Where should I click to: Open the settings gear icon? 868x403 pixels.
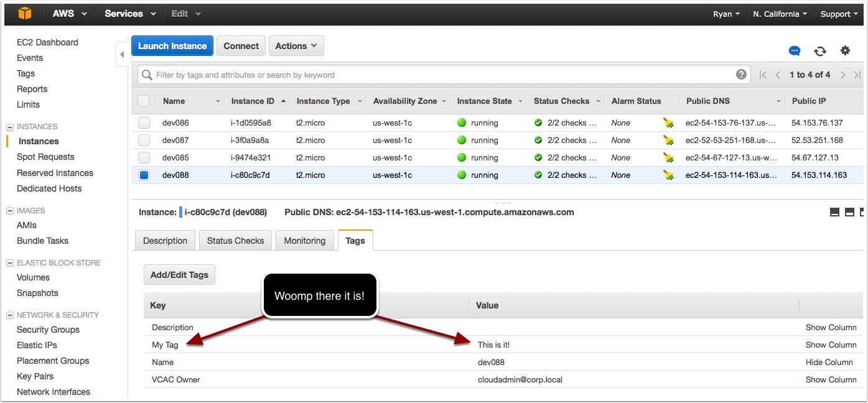point(845,51)
